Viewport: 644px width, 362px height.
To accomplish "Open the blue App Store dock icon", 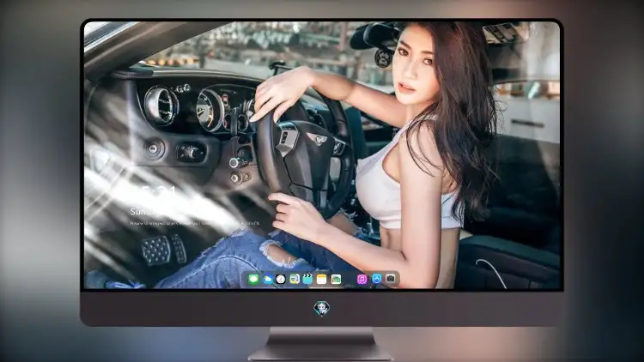I will pyautogui.click(x=377, y=279).
